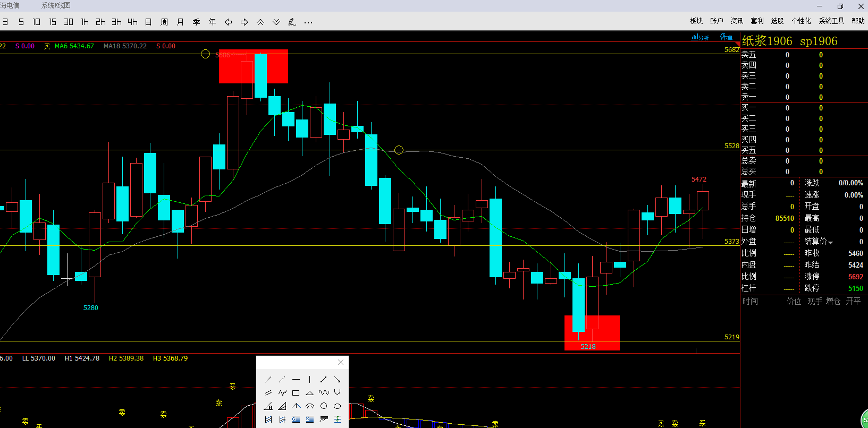
Task: Switch chart to 2h period
Action: tap(100, 22)
